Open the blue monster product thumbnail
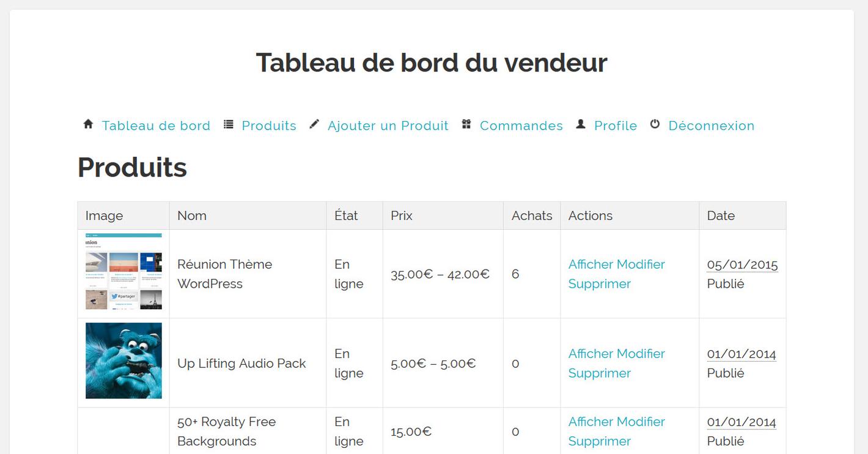The image size is (868, 454). [x=123, y=361]
